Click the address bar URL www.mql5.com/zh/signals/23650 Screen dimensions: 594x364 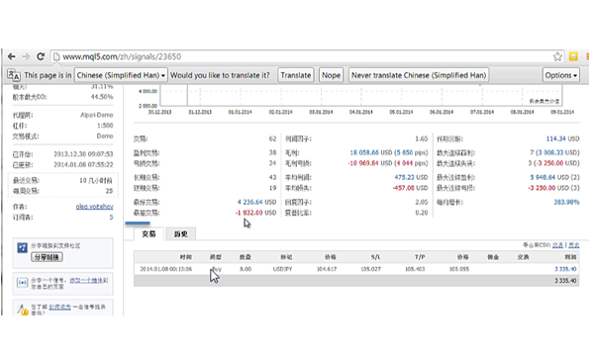pos(122,56)
